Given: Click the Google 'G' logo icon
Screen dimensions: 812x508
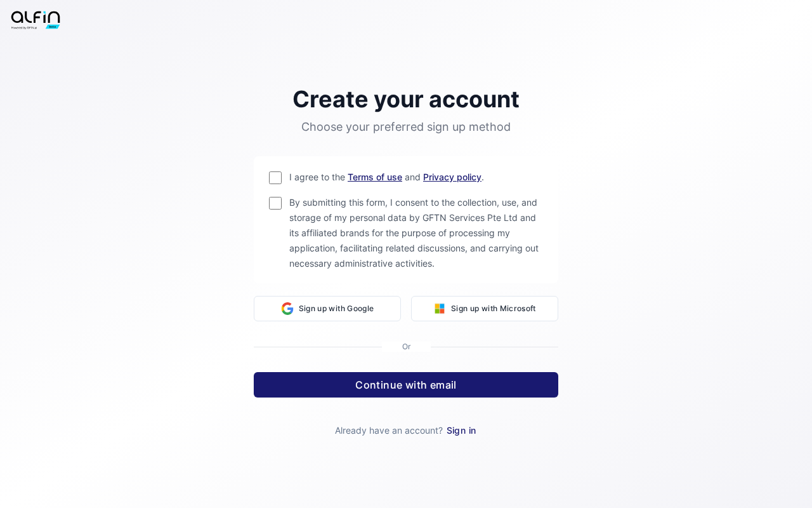Looking at the screenshot, I should (x=287, y=309).
